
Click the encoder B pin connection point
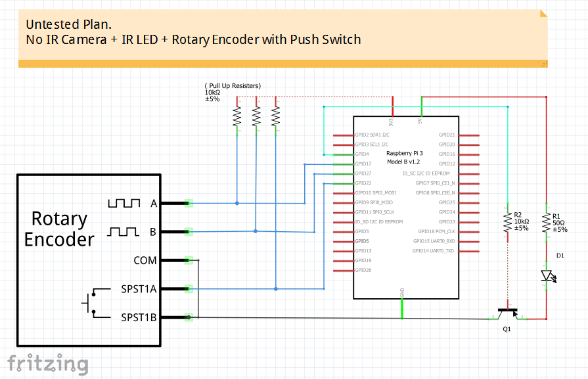pyautogui.click(x=189, y=232)
